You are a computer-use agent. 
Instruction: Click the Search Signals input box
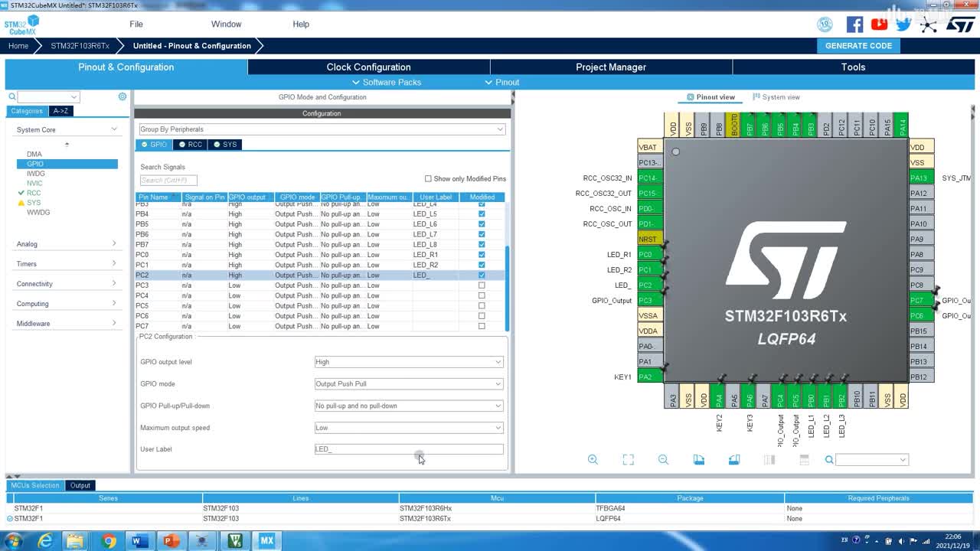tap(168, 181)
